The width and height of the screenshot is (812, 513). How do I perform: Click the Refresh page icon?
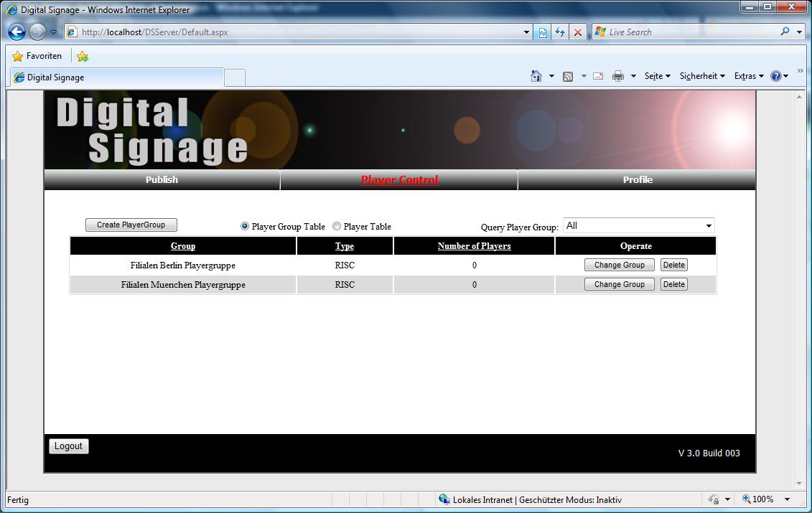tap(560, 32)
